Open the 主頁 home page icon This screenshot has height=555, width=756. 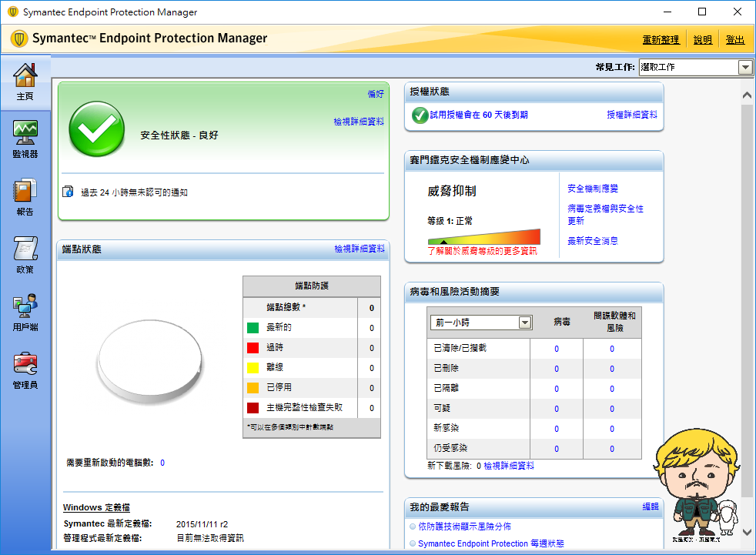click(25, 82)
